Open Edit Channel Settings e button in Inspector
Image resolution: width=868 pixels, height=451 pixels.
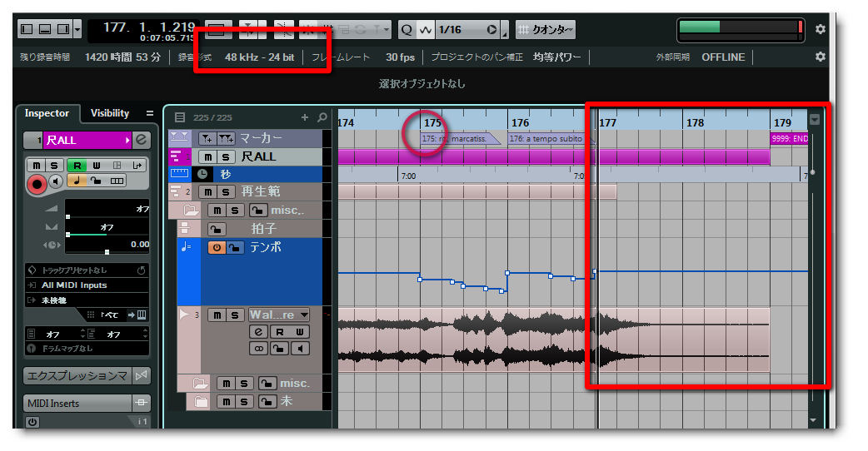[141, 140]
